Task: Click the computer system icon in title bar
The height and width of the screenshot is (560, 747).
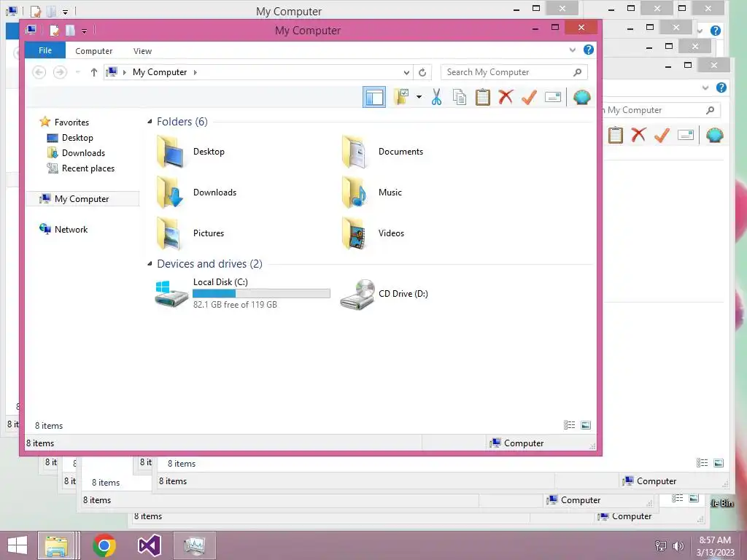Action: pyautogui.click(x=31, y=30)
